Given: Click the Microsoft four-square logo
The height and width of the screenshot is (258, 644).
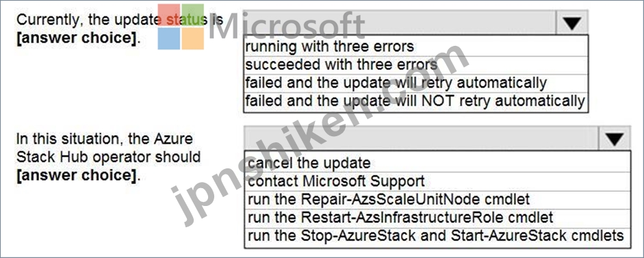Looking at the screenshot, I should pyautogui.click(x=181, y=27).
